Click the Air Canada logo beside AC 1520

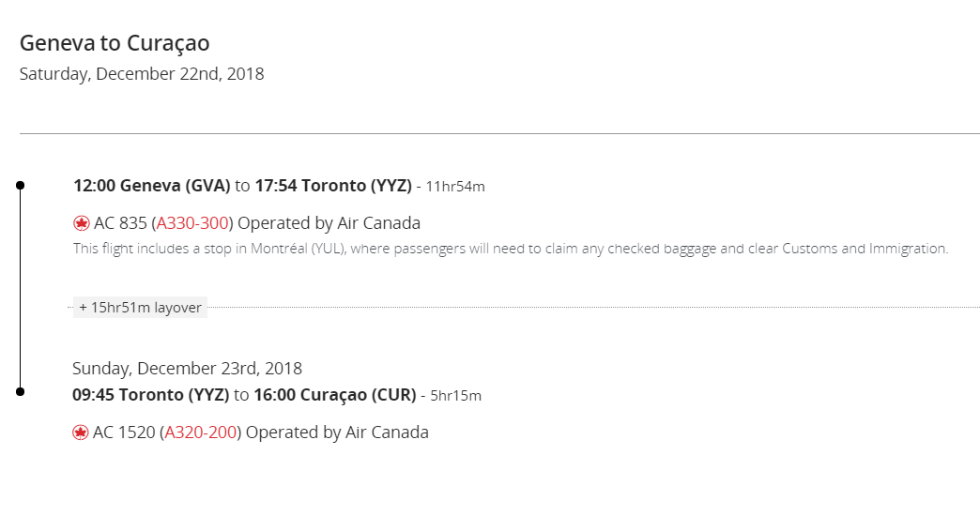[80, 433]
